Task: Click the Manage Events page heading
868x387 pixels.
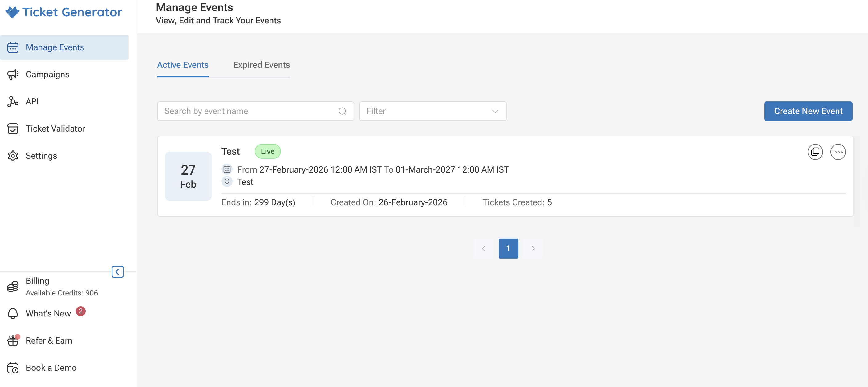Action: [x=194, y=7]
